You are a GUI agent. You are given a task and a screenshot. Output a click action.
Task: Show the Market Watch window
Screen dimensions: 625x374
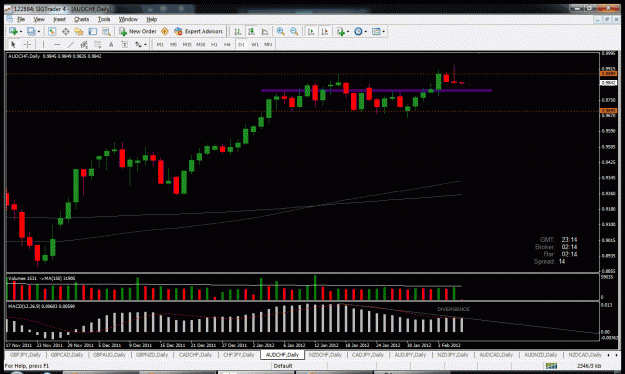(x=52, y=31)
